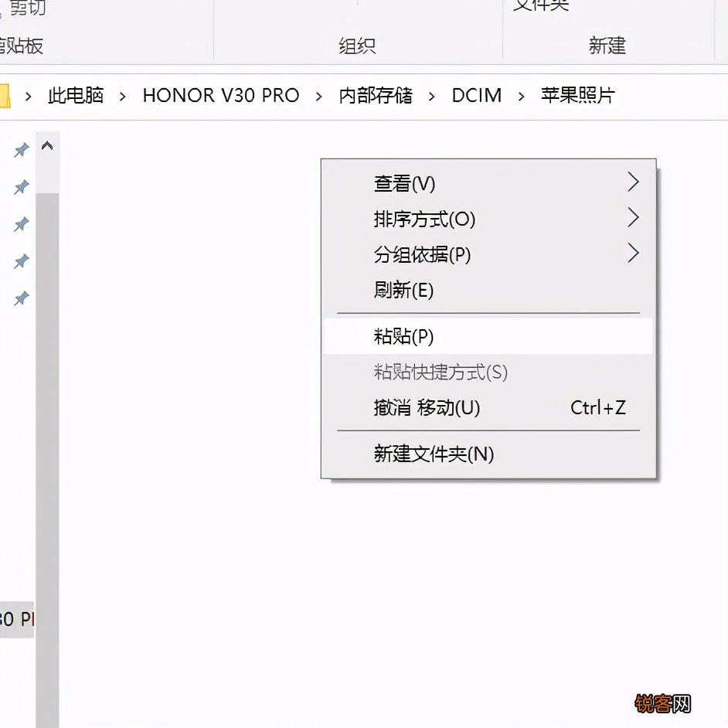Select 粘贴(P) to paste files
Image resolution: width=728 pixels, height=728 pixels.
488,336
